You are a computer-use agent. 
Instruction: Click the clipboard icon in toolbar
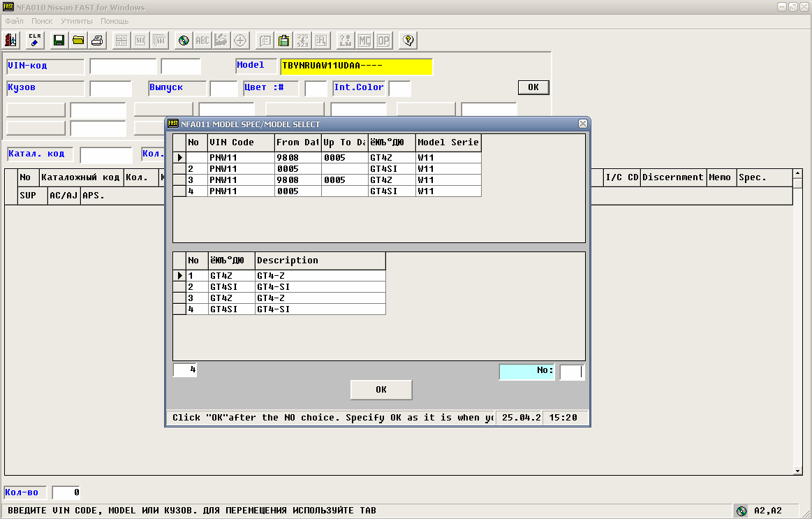pyautogui.click(x=283, y=41)
